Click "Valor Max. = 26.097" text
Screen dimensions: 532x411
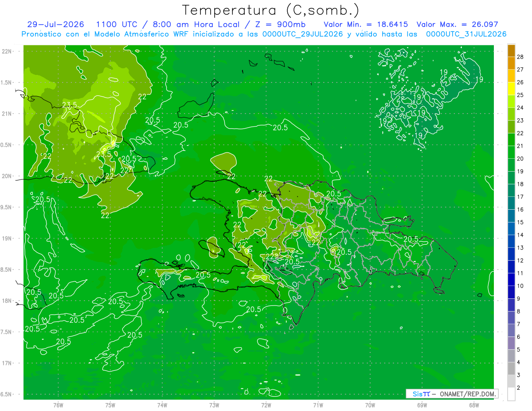coord(458,24)
